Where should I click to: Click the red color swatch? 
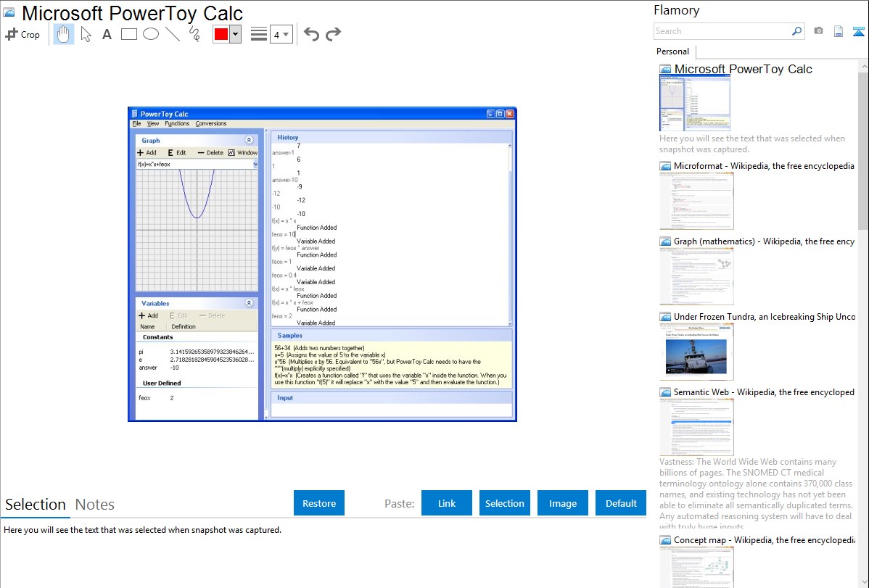pos(221,34)
